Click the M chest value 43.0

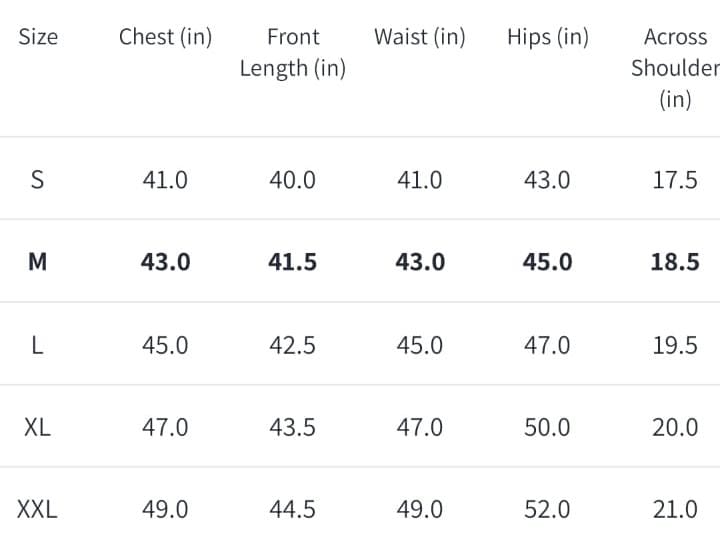click(165, 262)
